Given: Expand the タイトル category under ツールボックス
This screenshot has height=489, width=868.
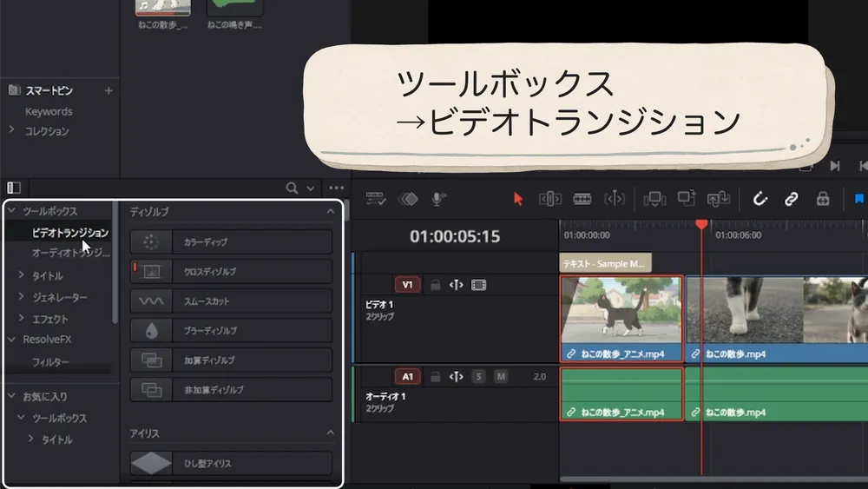Looking at the screenshot, I should (21, 274).
